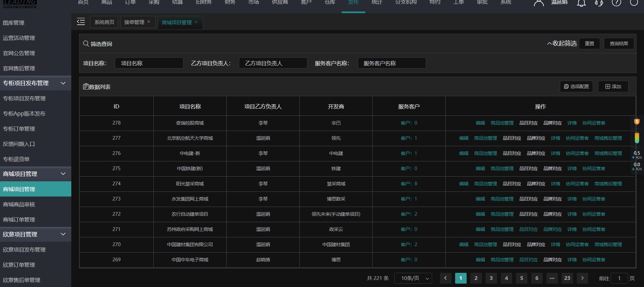Open 商城售后管理 for project 270
This screenshot has height=287, width=644.
point(608,244)
